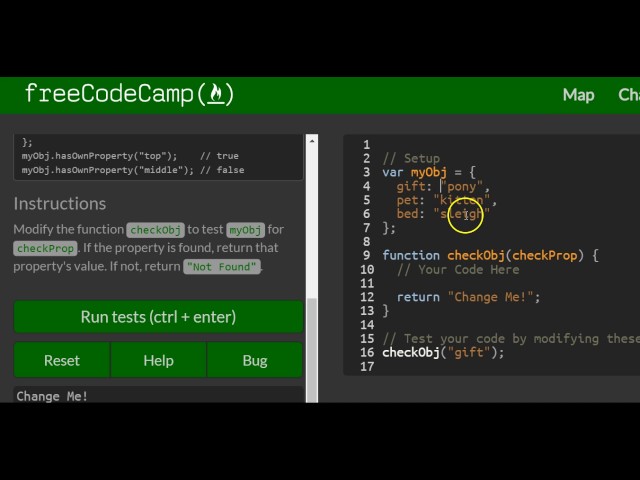The height and width of the screenshot is (480, 640).
Task: Click the checkObj("gift") call line
Action: click(443, 352)
